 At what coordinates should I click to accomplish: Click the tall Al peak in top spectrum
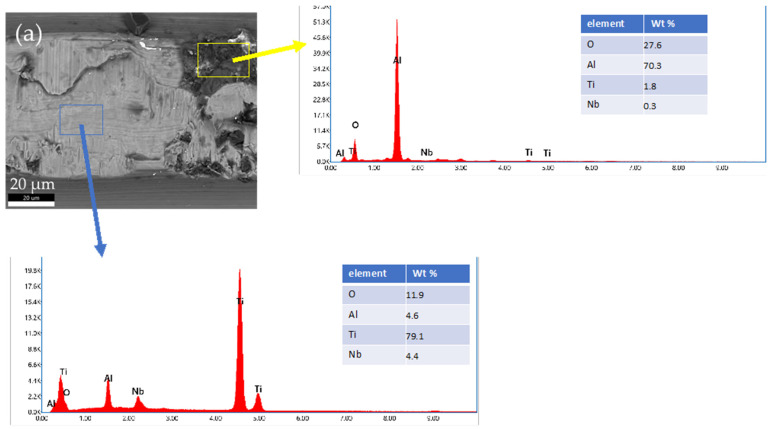coord(397,90)
